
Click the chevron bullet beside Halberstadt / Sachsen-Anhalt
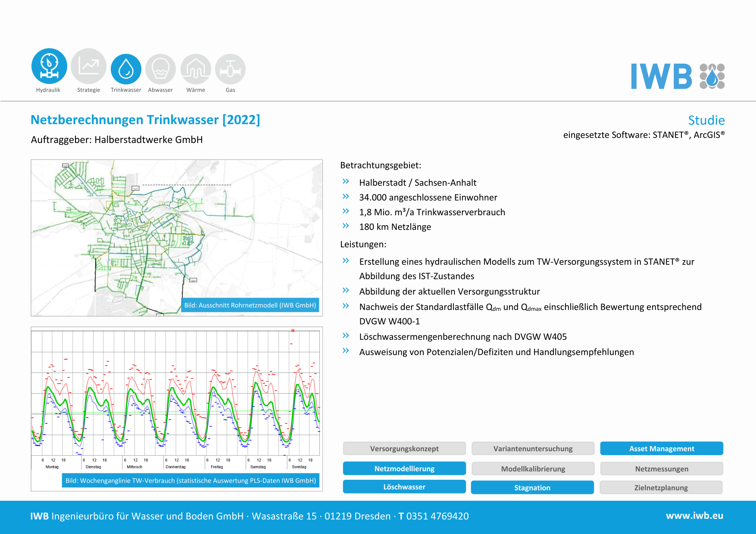tap(346, 182)
